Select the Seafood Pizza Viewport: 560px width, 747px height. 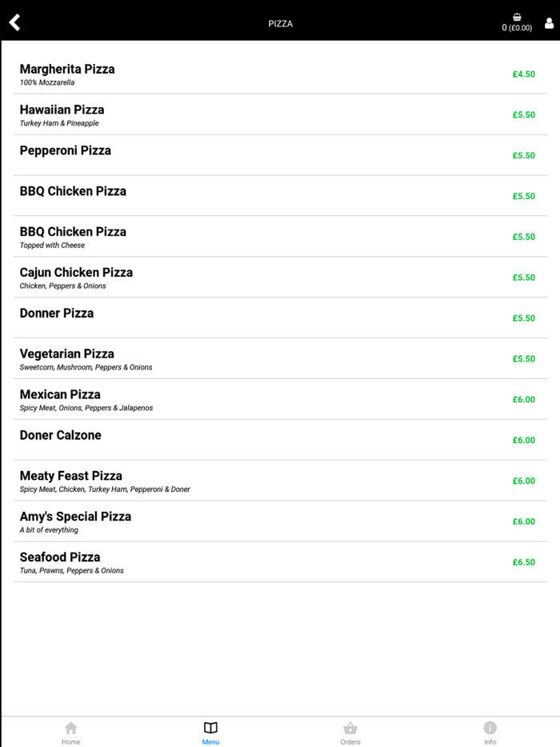pos(280,561)
